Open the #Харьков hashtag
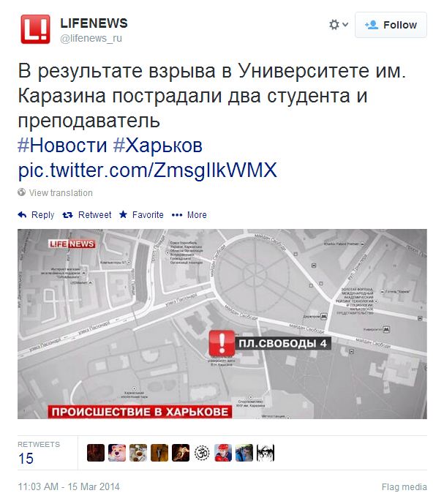This screenshot has height=504, width=444. tap(158, 146)
